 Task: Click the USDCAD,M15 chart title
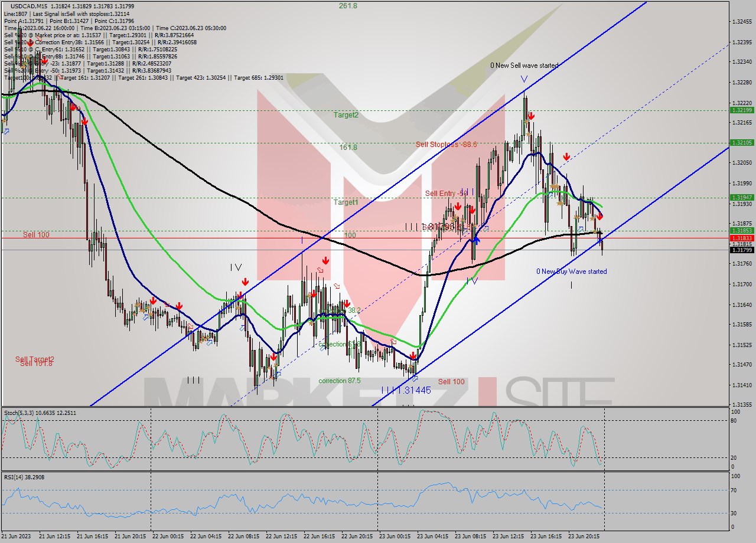click(29, 6)
